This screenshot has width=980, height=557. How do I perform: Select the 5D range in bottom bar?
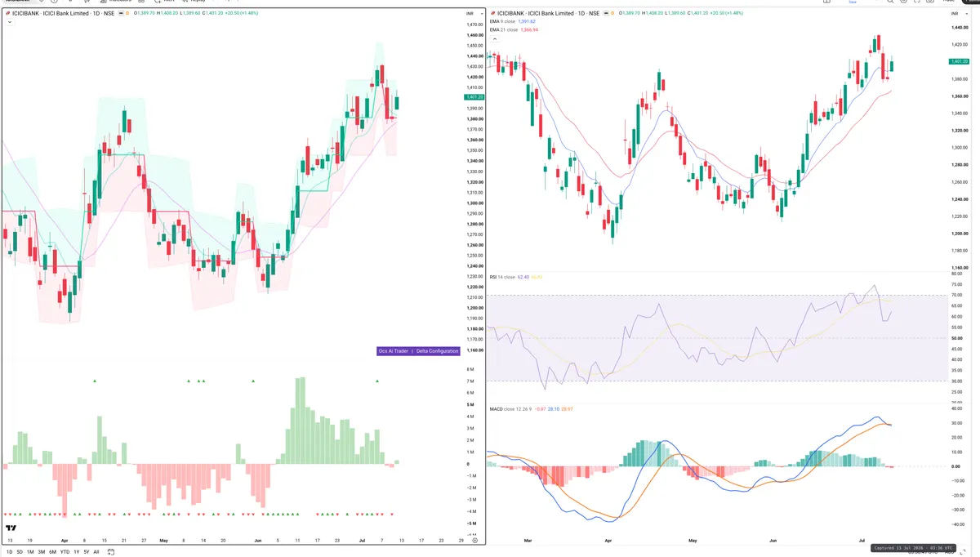(x=20, y=552)
